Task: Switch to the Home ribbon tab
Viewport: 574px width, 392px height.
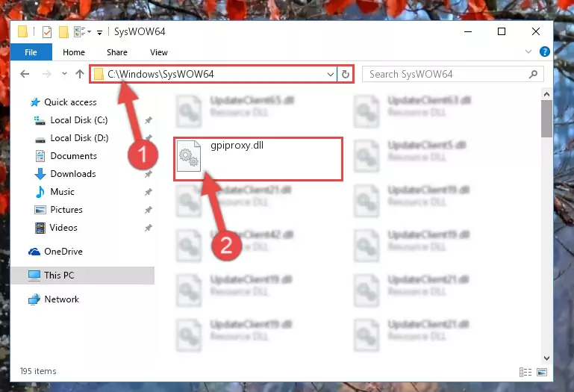Action: pyautogui.click(x=74, y=52)
